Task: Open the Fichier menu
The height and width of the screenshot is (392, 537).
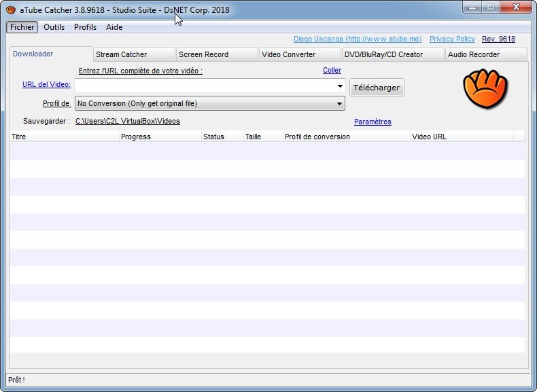Action: coord(22,27)
